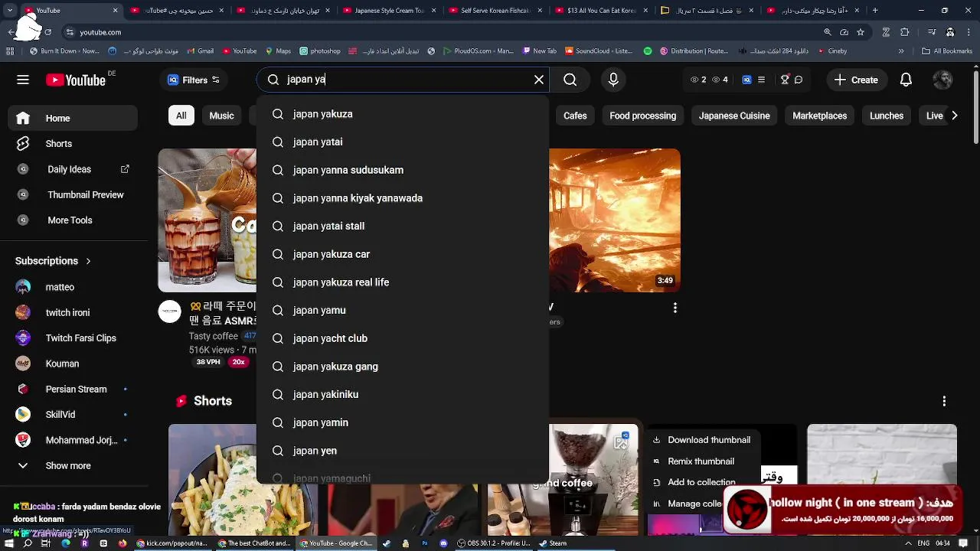Screen dimensions: 980x551
Task: Open the SoundCloud bookmark
Action: click(598, 51)
